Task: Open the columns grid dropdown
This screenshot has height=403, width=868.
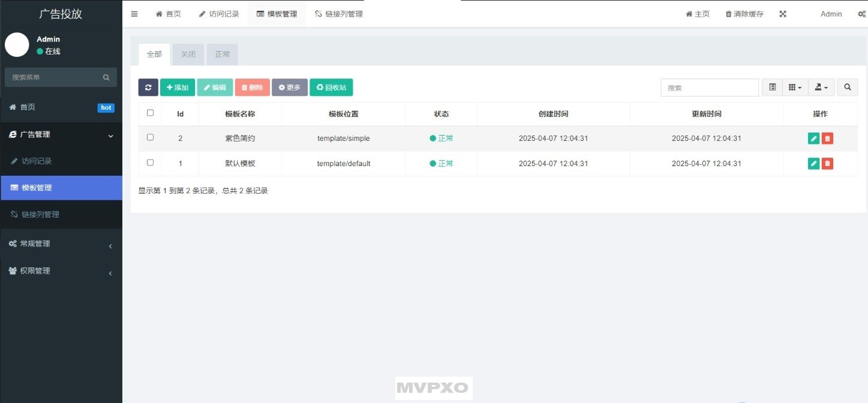Action: coord(795,88)
